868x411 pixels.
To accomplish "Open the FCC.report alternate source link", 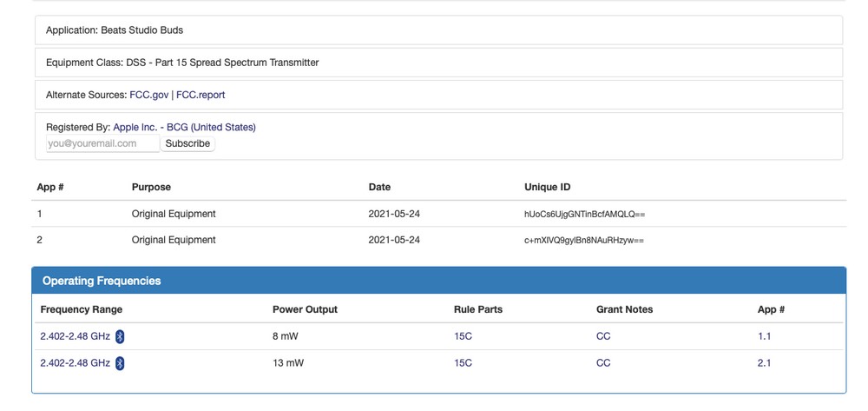I will point(201,95).
